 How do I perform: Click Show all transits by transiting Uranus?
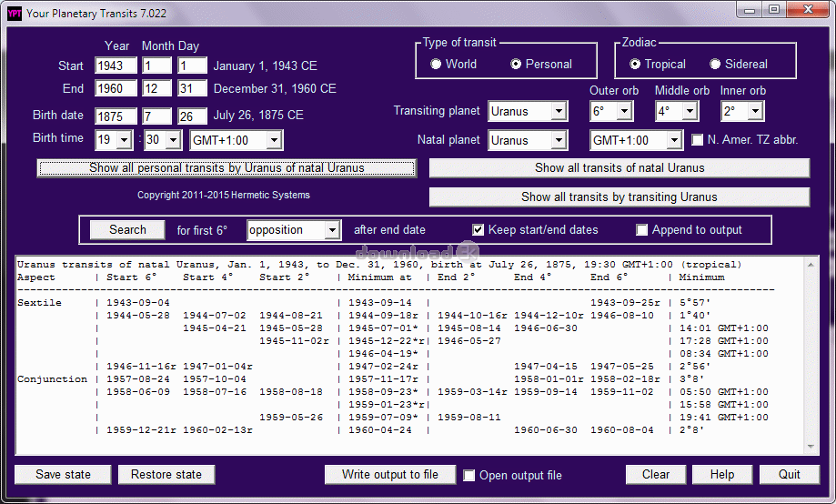click(x=619, y=197)
